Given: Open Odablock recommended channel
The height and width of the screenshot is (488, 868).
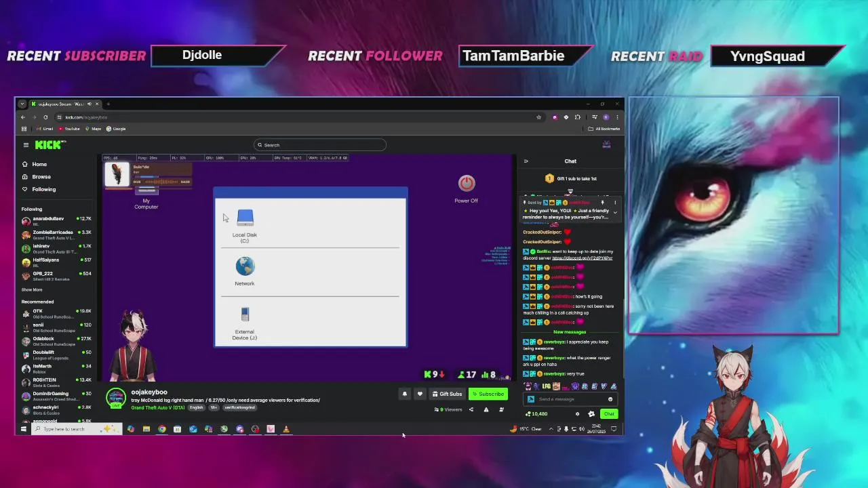Looking at the screenshot, I should [56, 340].
